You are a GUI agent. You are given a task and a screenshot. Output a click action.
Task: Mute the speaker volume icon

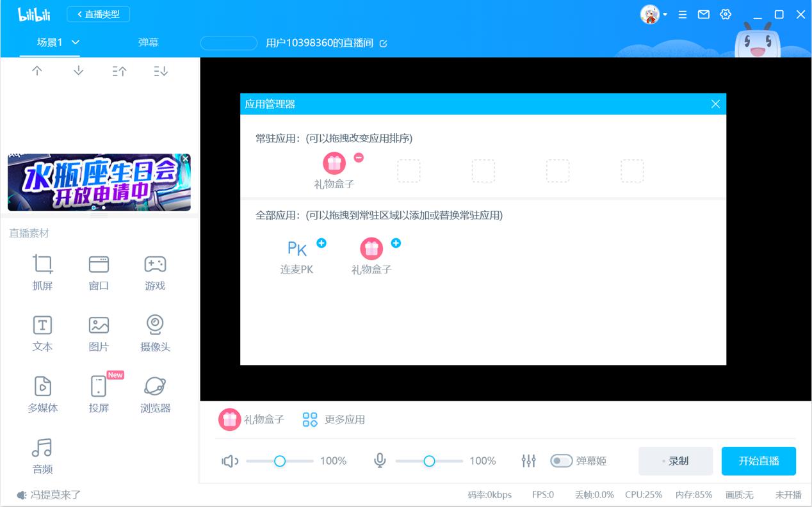point(230,461)
